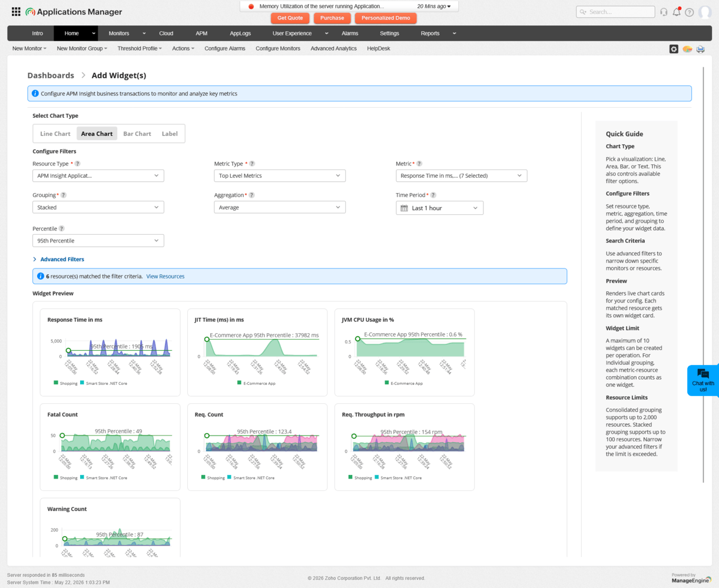Select Line Chart type

pyautogui.click(x=55, y=134)
